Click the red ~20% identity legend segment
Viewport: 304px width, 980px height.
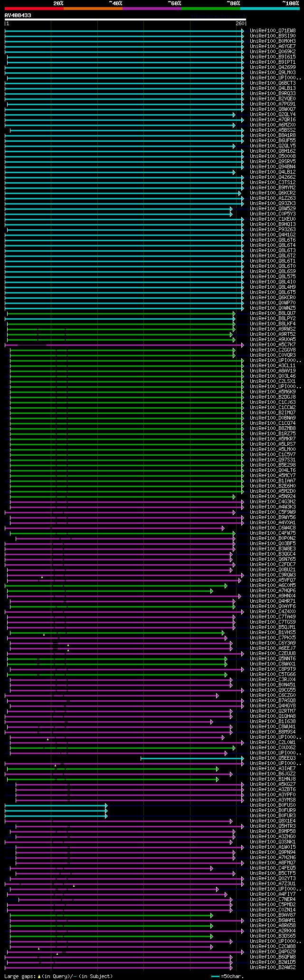click(34, 8)
